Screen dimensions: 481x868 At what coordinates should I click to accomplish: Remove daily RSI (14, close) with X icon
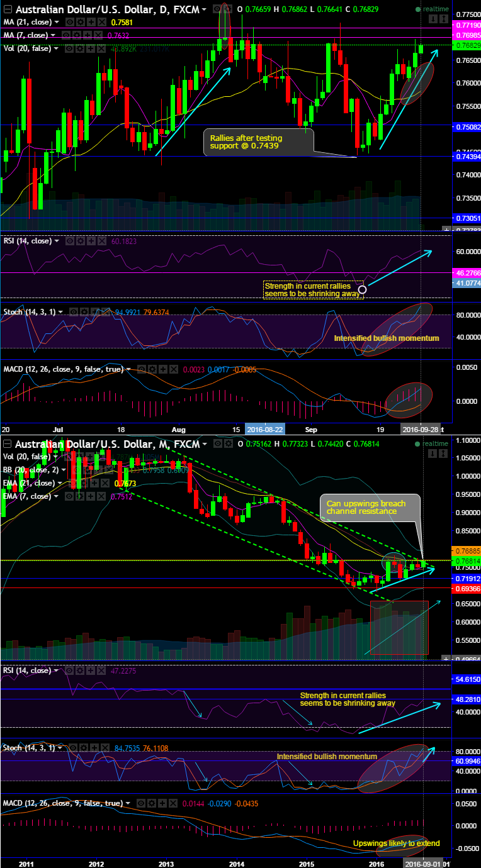[101, 241]
